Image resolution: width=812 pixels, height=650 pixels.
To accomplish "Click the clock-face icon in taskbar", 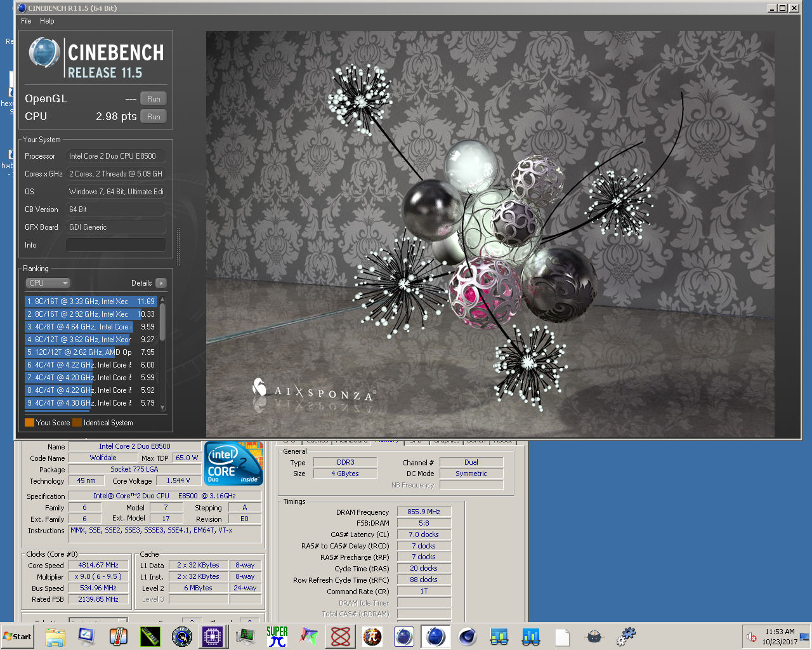I will (182, 637).
